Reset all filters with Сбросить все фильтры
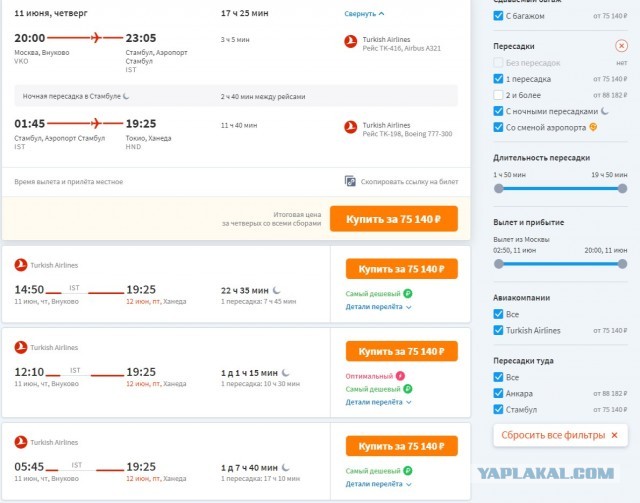Screen dimensions: 640x503 pos(560,435)
